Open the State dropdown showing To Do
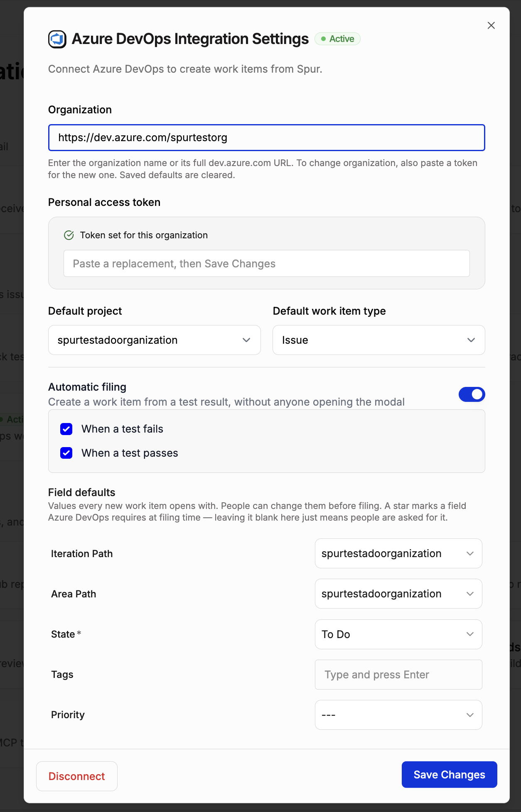521x812 pixels. [x=398, y=634]
